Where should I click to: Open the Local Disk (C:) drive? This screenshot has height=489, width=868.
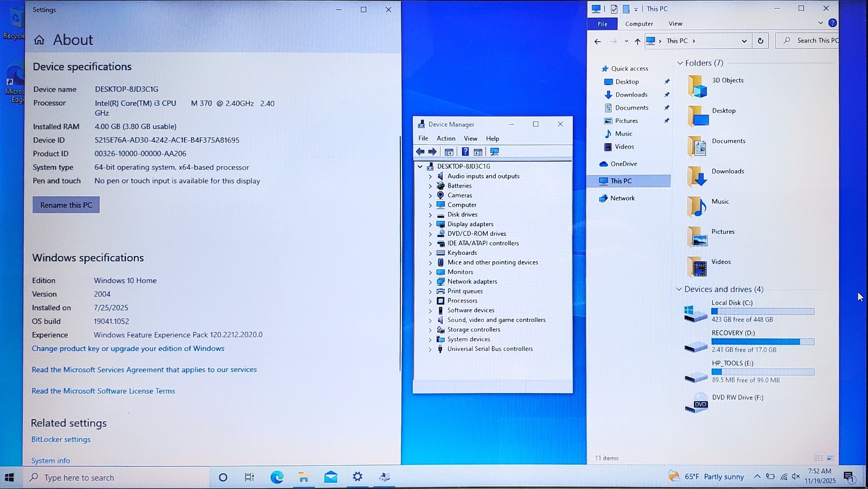(x=749, y=312)
